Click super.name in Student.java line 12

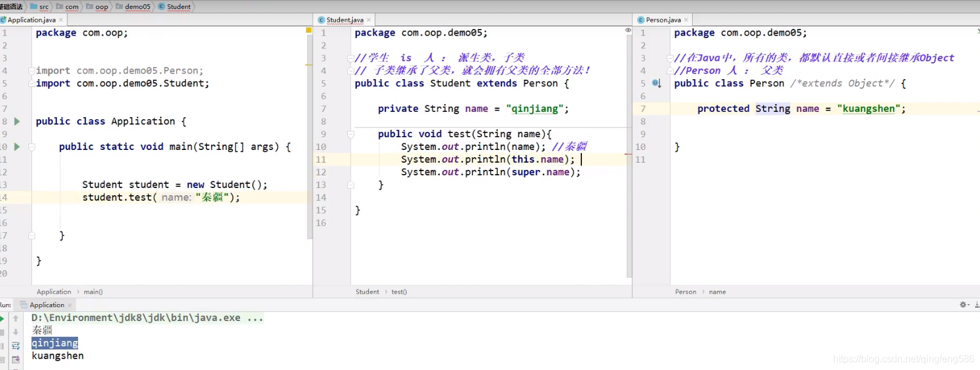pyautogui.click(x=540, y=172)
